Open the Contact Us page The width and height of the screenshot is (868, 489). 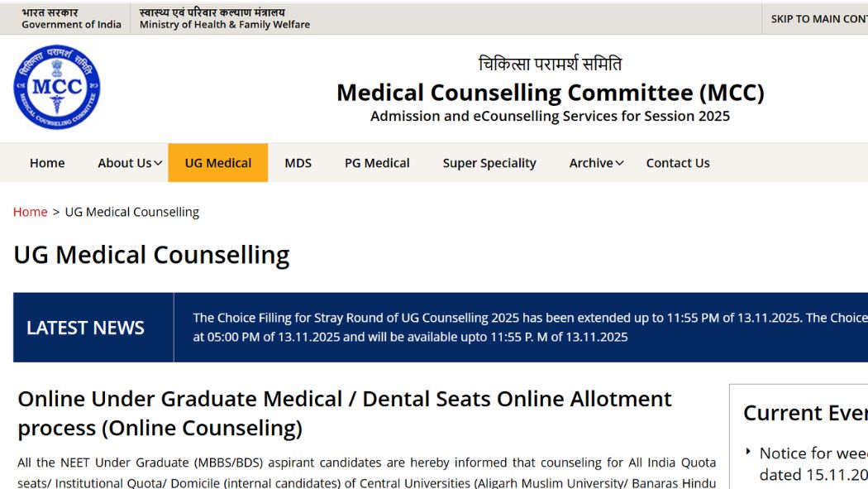[678, 163]
